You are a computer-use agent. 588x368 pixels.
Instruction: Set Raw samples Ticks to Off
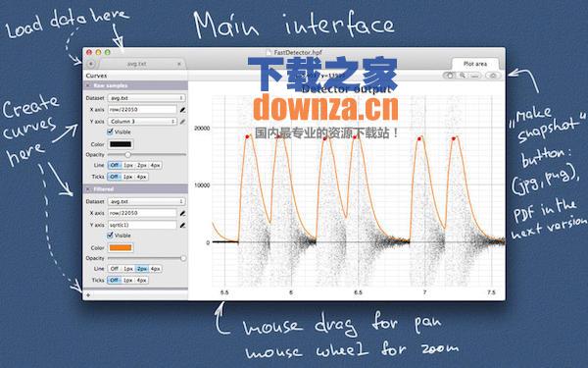point(115,177)
